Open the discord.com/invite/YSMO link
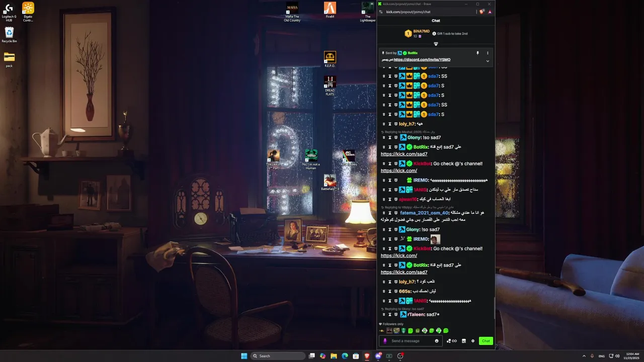The width and height of the screenshot is (644, 362). coord(422,59)
